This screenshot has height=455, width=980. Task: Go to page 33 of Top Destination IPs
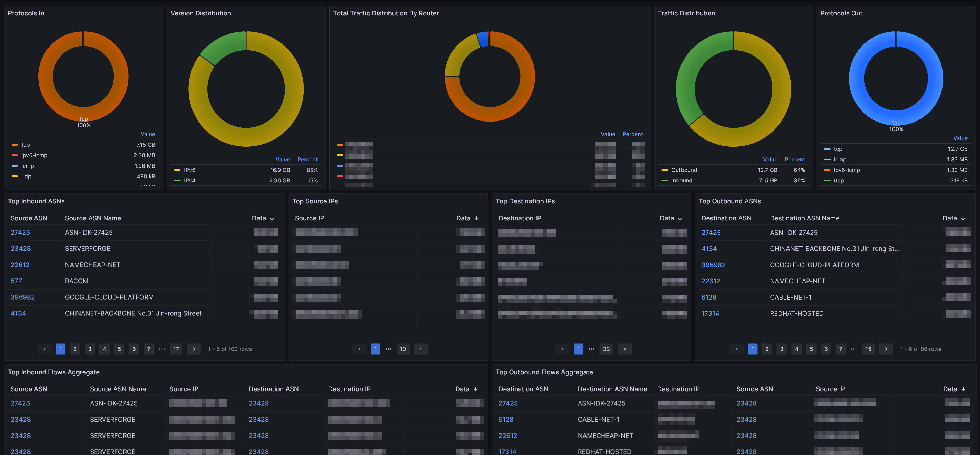(606, 349)
